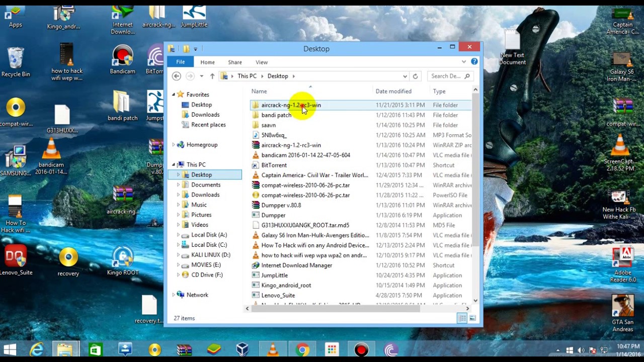Click the Back navigation arrow

[x=176, y=76]
